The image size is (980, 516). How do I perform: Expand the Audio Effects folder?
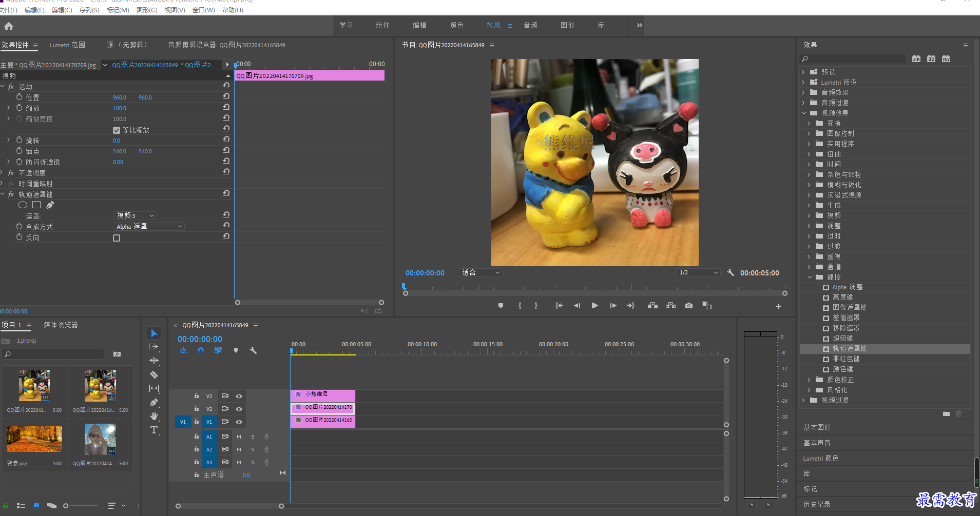(803, 92)
